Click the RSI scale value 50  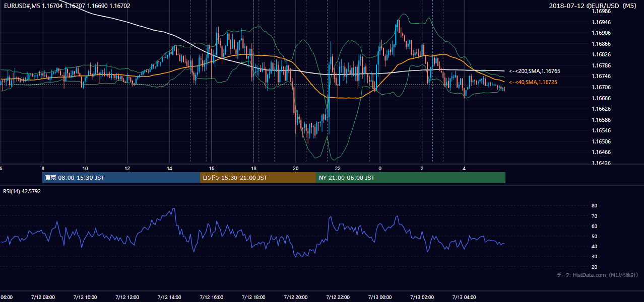click(x=594, y=236)
